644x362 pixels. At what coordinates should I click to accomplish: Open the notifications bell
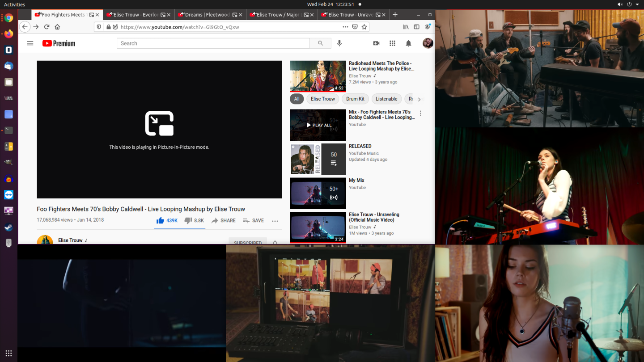[x=408, y=43]
